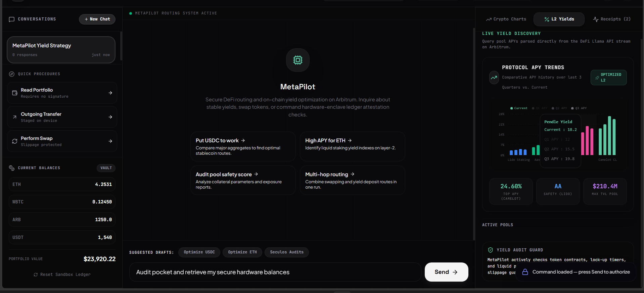Select the Put USDC to work prompt card

pos(243,147)
